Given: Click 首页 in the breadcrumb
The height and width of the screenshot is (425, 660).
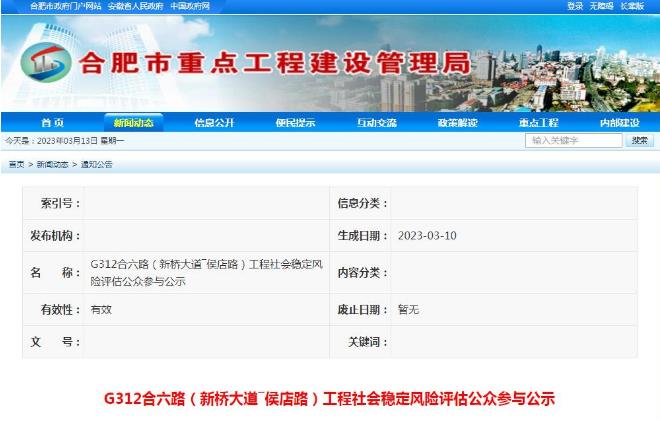Looking at the screenshot, I should (16, 165).
